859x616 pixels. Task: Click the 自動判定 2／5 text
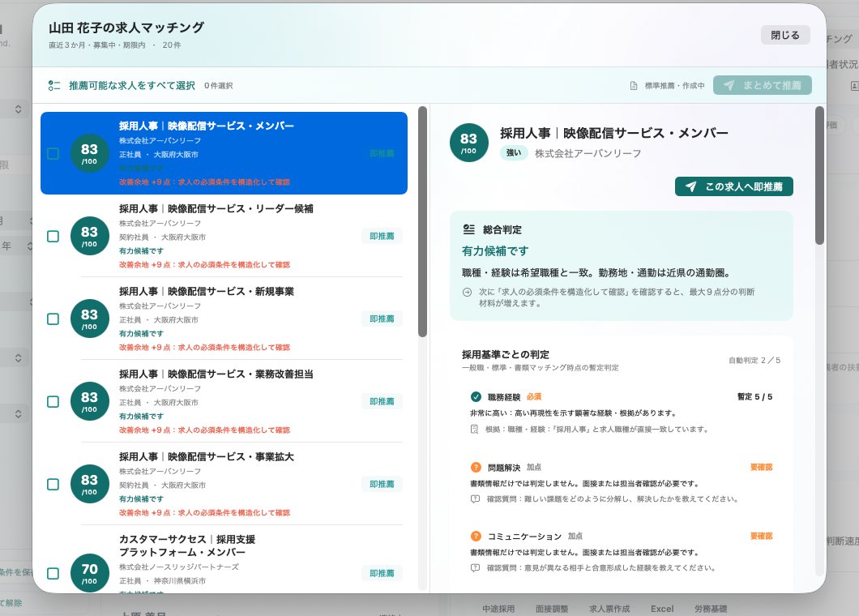[754, 360]
